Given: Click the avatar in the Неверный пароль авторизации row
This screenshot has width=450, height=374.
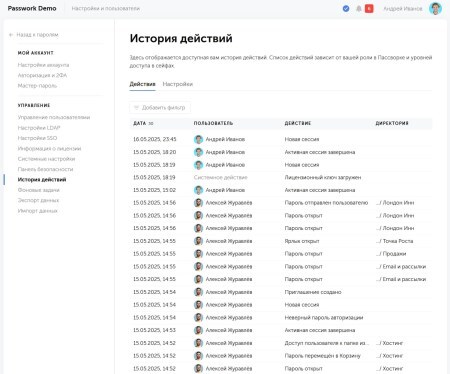Looking at the screenshot, I should (198, 318).
